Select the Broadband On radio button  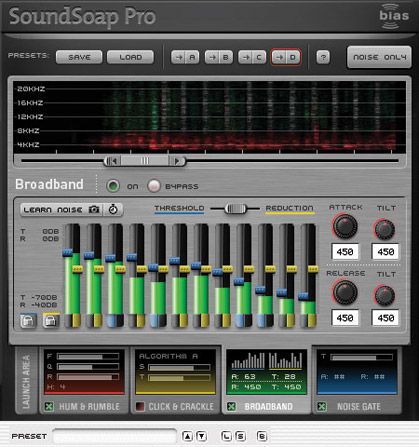pyautogui.click(x=113, y=186)
